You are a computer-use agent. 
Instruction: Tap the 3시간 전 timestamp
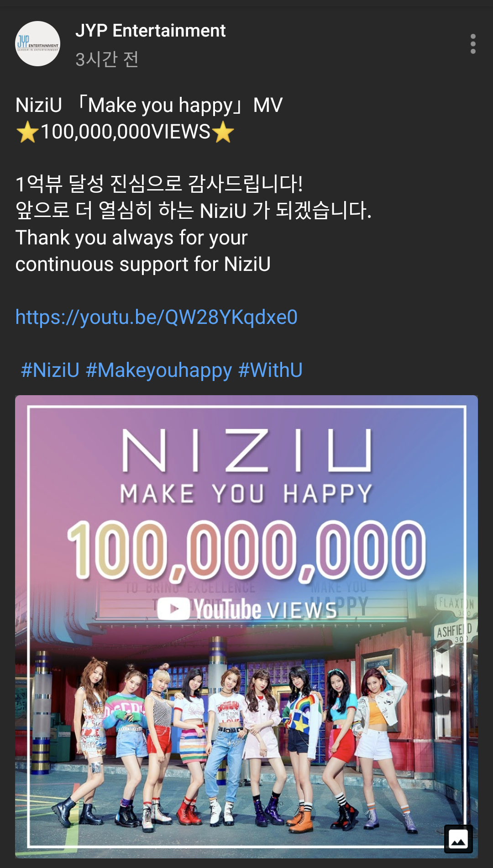point(107,59)
